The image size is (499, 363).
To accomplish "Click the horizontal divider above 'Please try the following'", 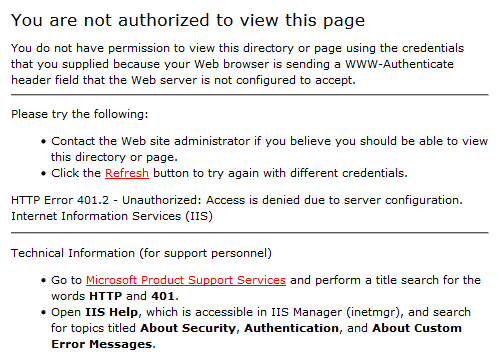I will click(250, 95).
